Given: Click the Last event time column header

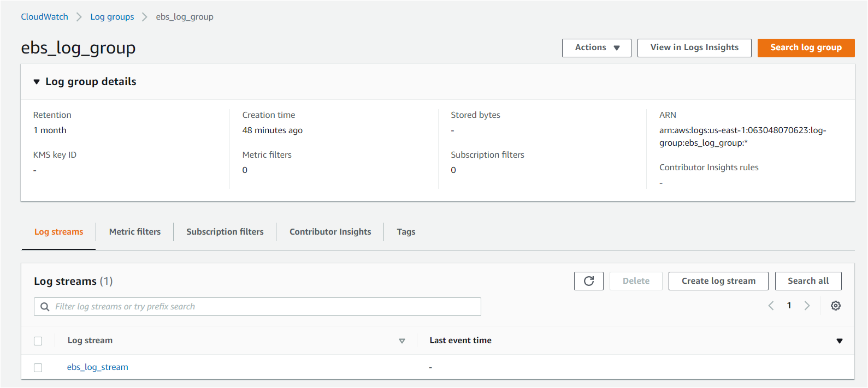Looking at the screenshot, I should 460,341.
